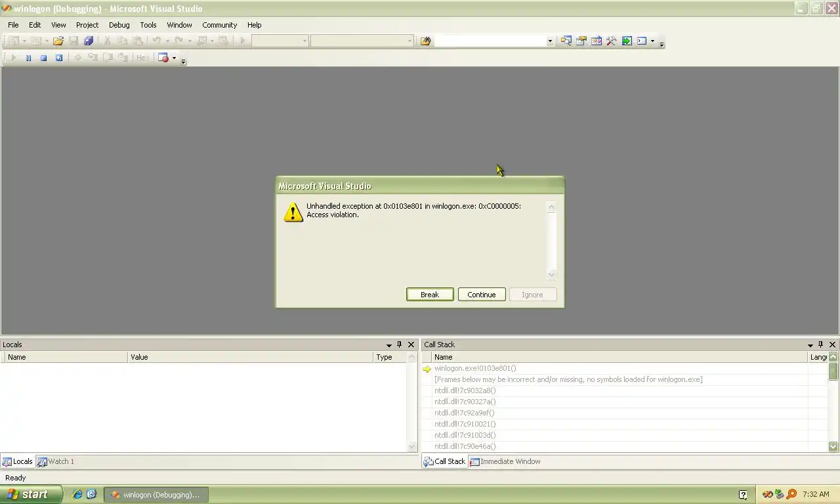Close the Call Stack panel
The height and width of the screenshot is (504, 840).
click(x=833, y=345)
